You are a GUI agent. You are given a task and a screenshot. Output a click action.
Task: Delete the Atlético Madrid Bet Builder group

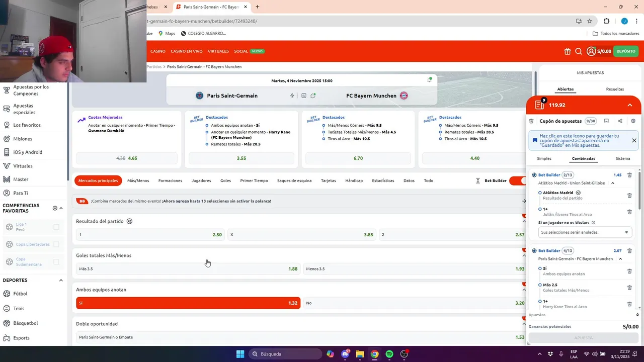point(629,175)
